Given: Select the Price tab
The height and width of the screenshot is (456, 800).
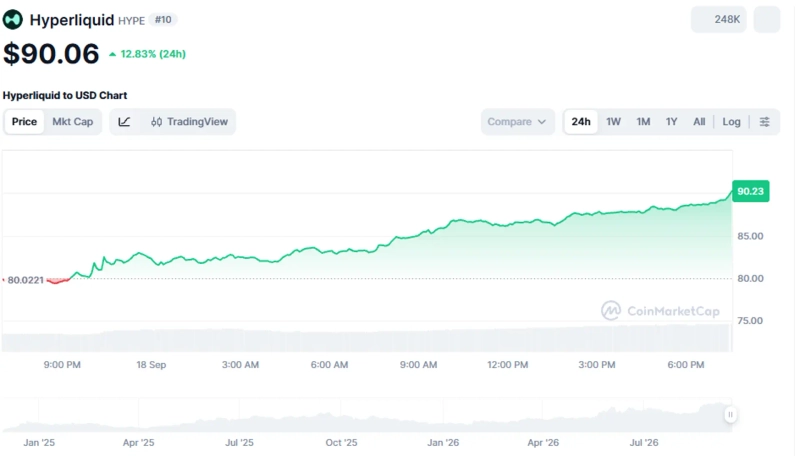Looking at the screenshot, I should pyautogui.click(x=24, y=122).
